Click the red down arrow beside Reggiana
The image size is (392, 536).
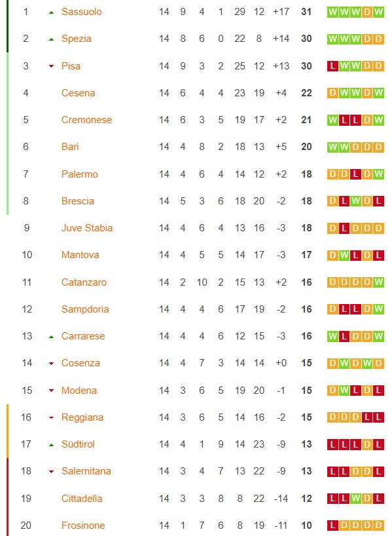[51, 417]
